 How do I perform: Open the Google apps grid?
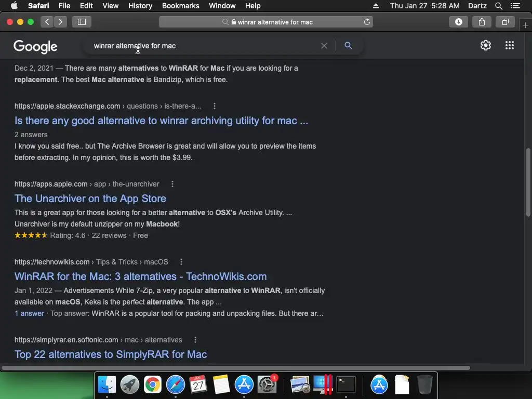(509, 45)
